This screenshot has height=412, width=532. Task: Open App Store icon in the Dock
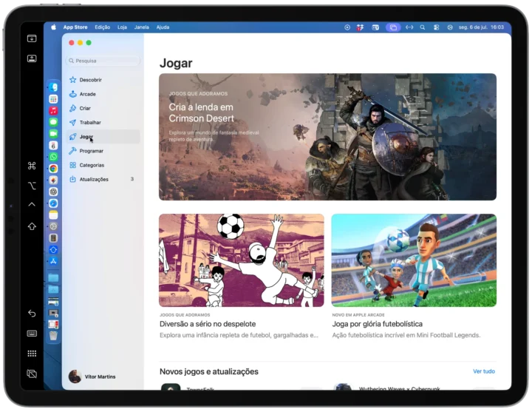point(53,261)
